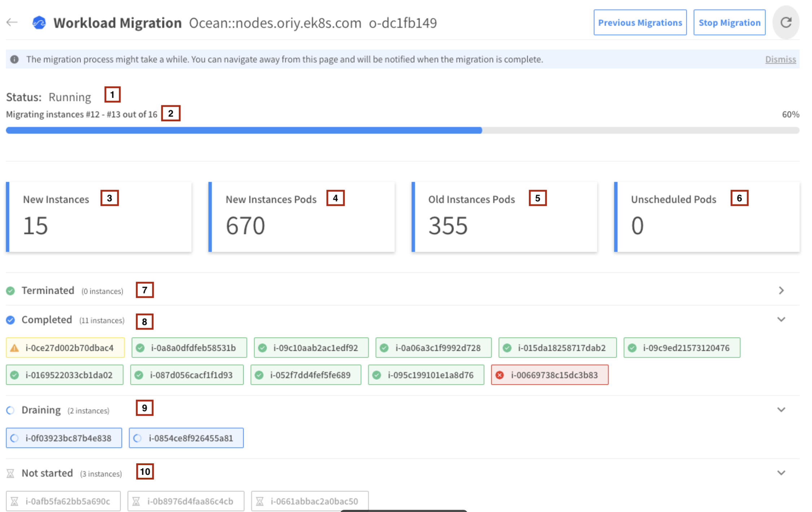
Task: Select instance i-0854ce8f926455a81 chip
Action: [186, 438]
